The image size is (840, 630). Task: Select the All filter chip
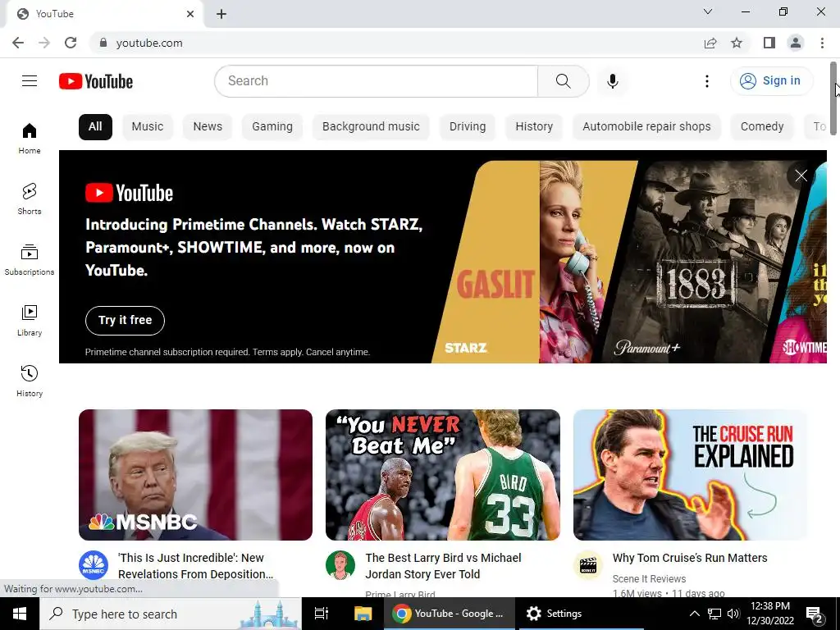(x=95, y=127)
